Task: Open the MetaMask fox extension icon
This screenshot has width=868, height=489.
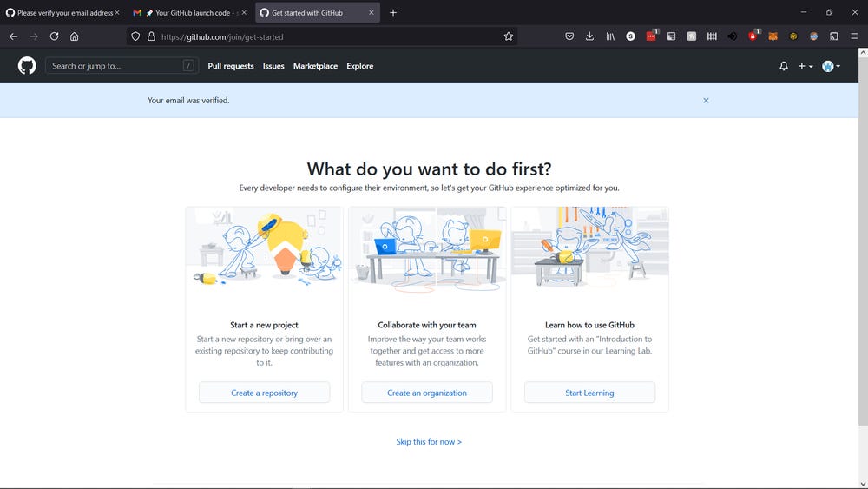Action: click(x=773, y=36)
